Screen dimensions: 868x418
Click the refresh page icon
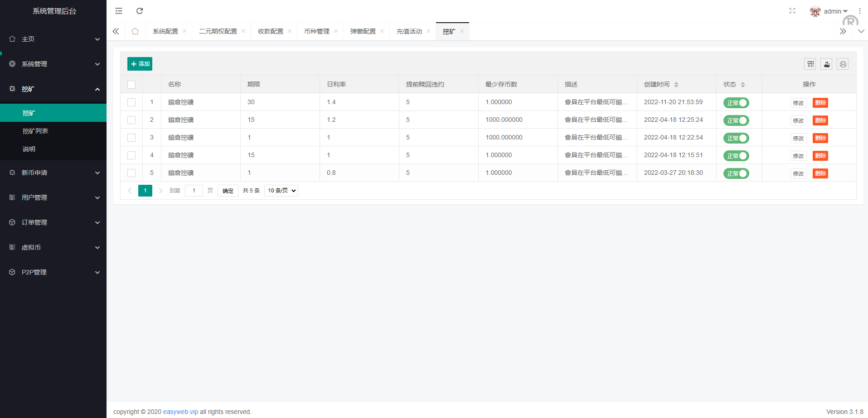click(x=140, y=11)
